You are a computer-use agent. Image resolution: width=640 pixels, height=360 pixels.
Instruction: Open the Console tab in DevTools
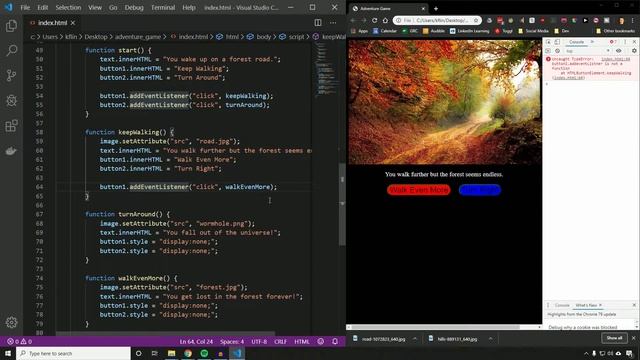(576, 42)
